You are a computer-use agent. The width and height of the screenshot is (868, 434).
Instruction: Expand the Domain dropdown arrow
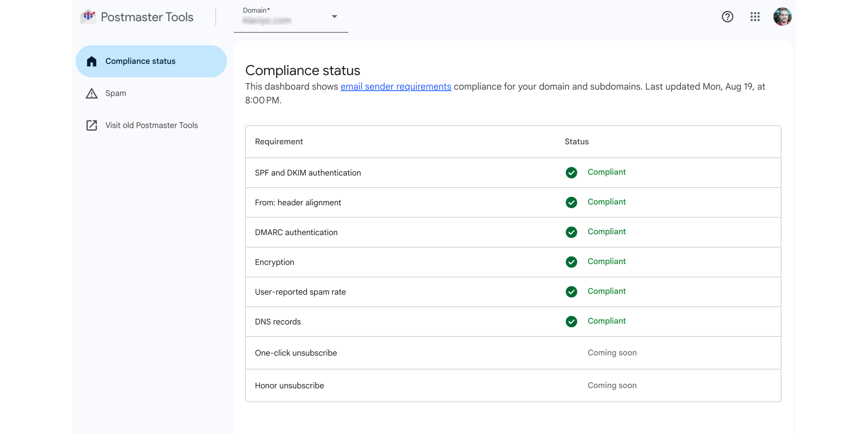(x=334, y=16)
